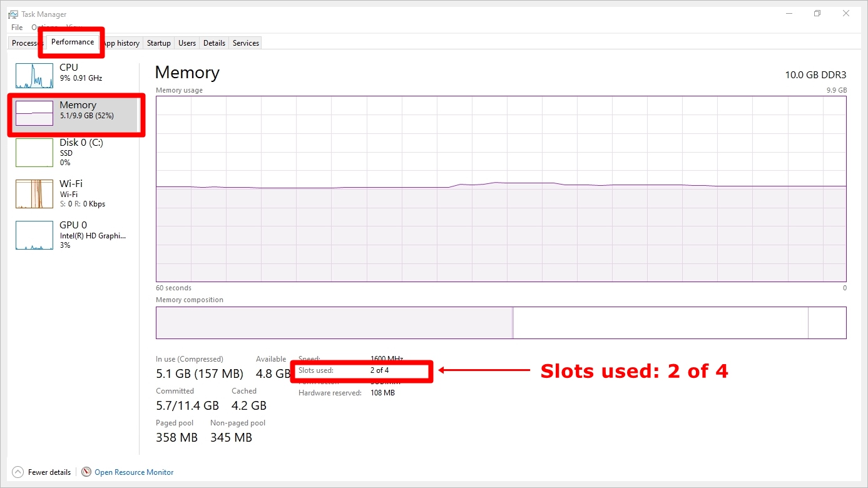Click the Open Resource Monitor link
The height and width of the screenshot is (488, 868).
click(133, 472)
